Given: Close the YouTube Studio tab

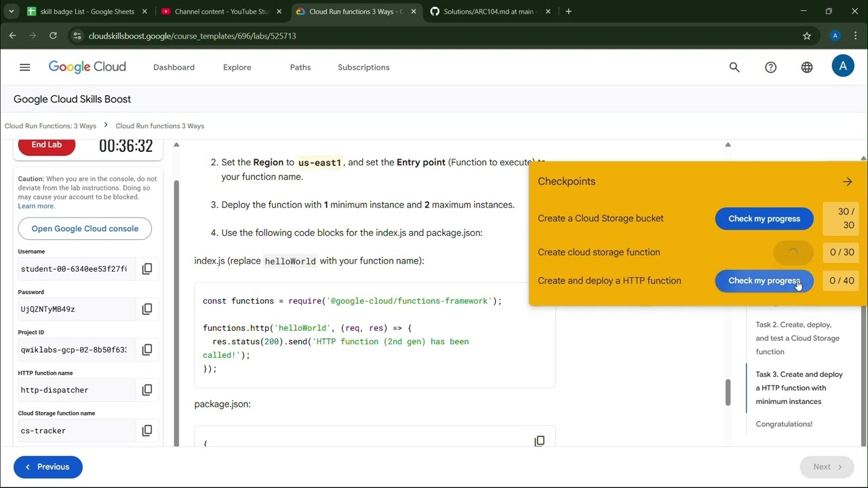Looking at the screenshot, I should coord(279,12).
